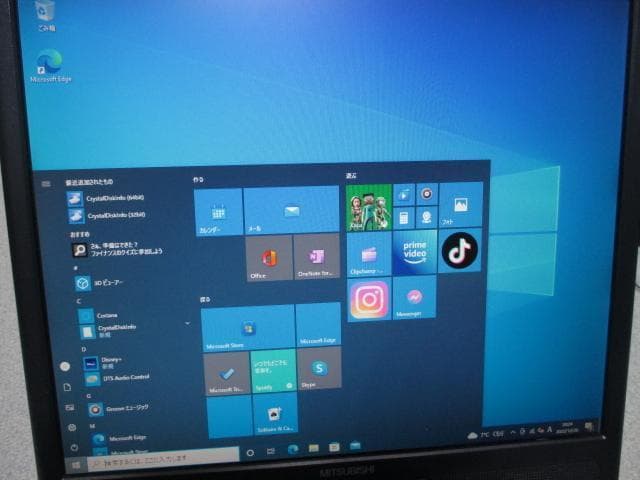The width and height of the screenshot is (640, 480).
Task: Open the Groove Music small tile
Action: click(x=427, y=194)
